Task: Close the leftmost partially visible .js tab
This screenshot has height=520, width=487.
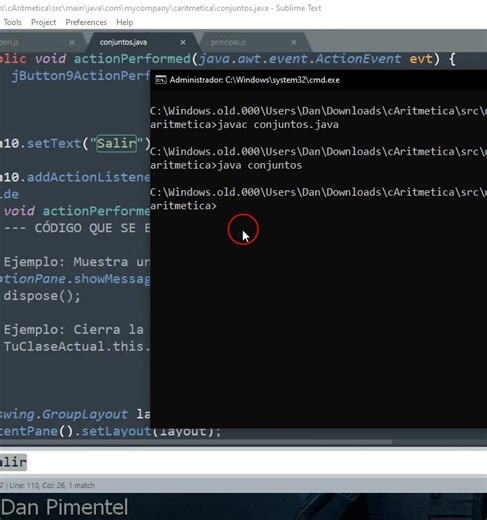Action: point(72,42)
